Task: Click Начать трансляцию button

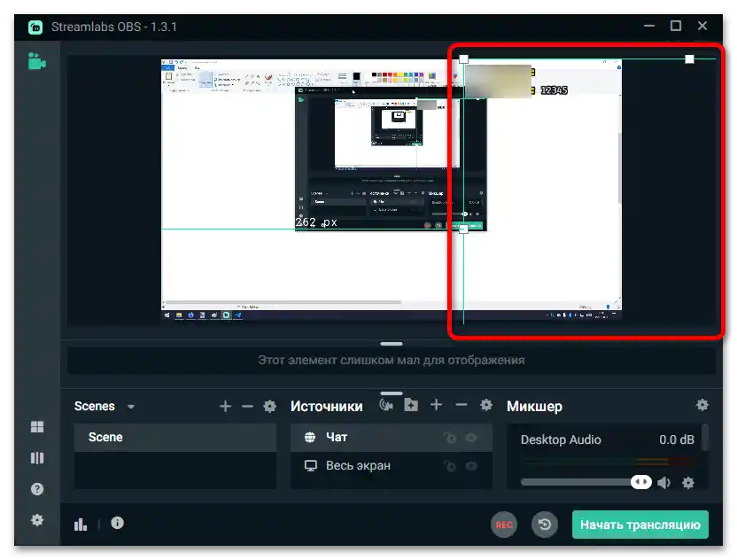Action: coord(640,525)
